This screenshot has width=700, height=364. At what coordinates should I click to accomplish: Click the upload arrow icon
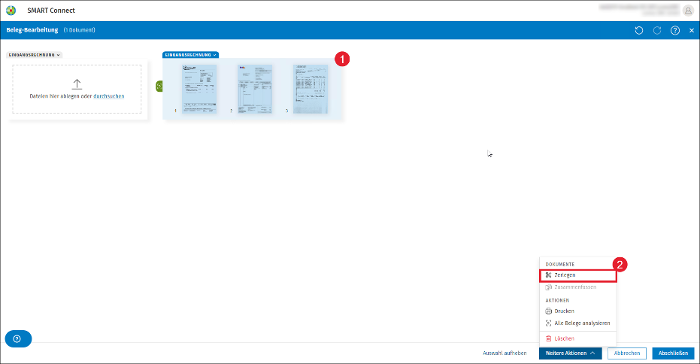[77, 84]
